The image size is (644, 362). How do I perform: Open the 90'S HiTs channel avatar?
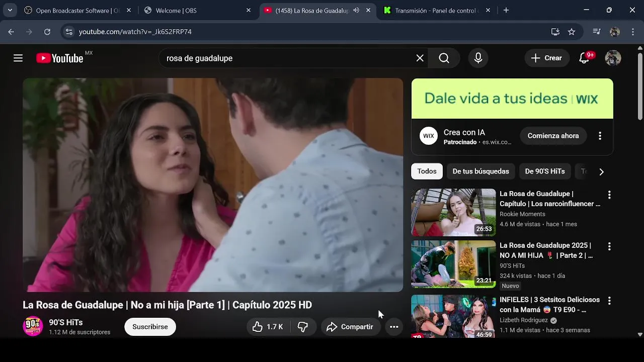(33, 326)
